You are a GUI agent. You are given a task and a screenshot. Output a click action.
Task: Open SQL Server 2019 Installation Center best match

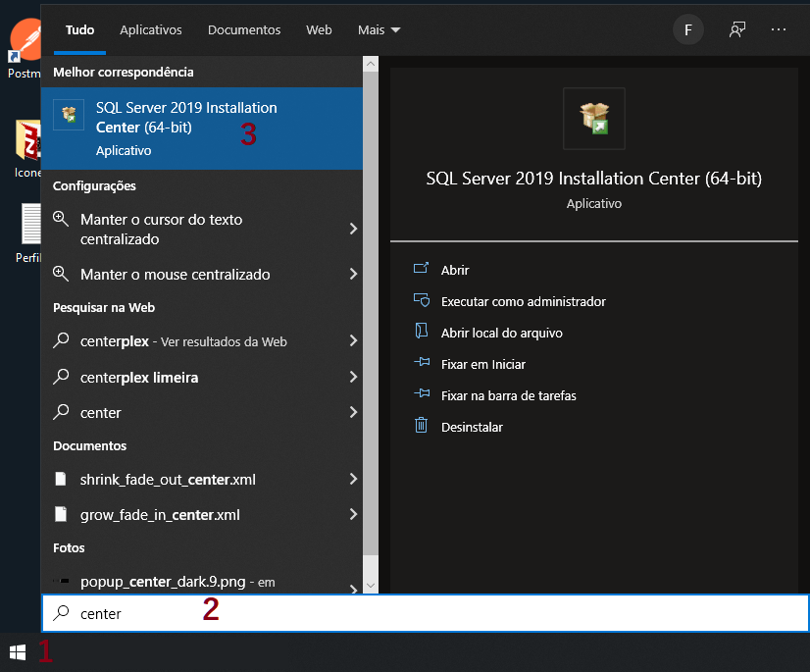coord(202,129)
